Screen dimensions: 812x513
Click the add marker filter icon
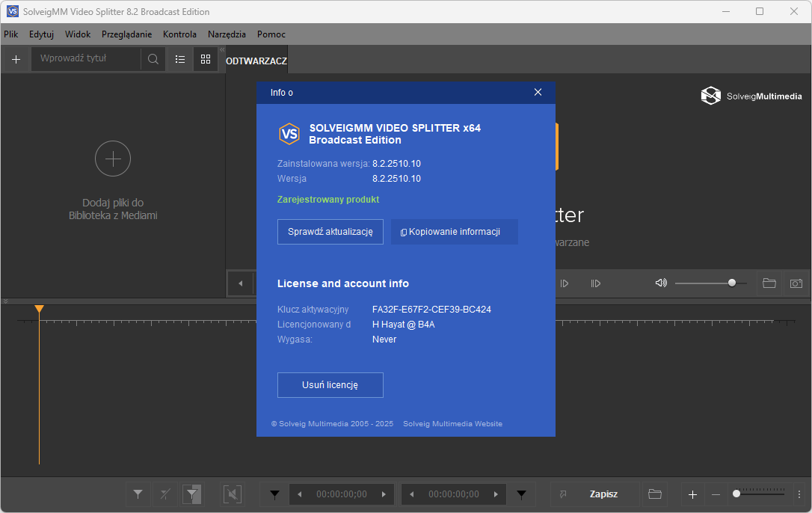138,494
